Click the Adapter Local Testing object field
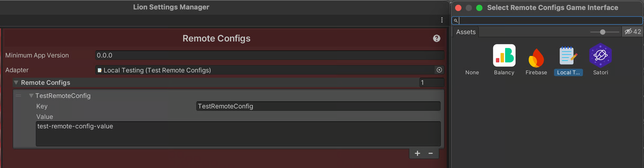Screen dimensions: 644x168 [x=265, y=70]
